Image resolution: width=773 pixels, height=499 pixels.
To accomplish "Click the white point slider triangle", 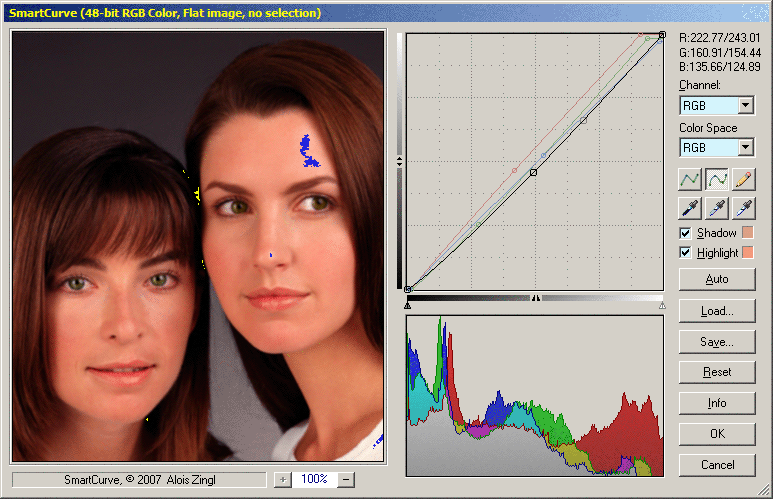I will 662,306.
